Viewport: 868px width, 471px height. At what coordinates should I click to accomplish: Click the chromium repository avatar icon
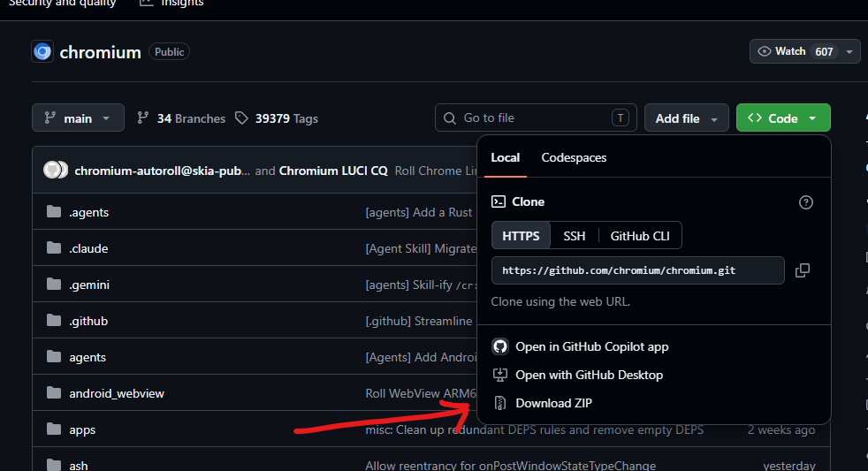(x=42, y=51)
